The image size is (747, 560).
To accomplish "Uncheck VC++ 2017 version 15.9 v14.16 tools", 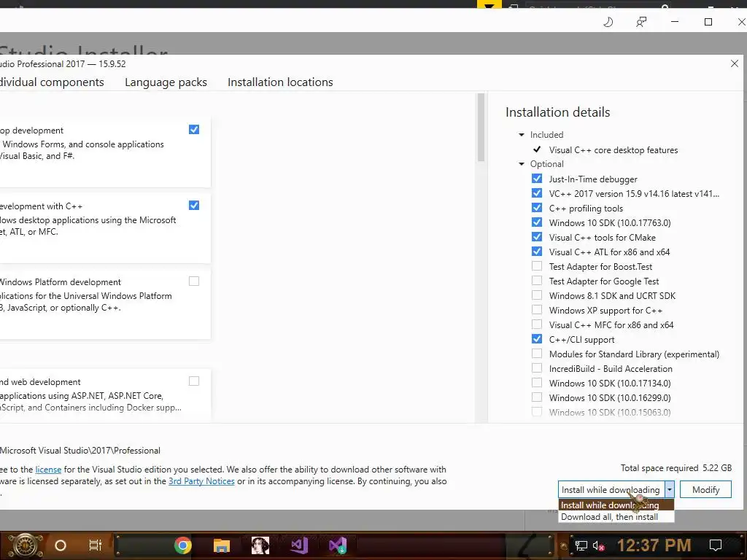I will tap(537, 193).
